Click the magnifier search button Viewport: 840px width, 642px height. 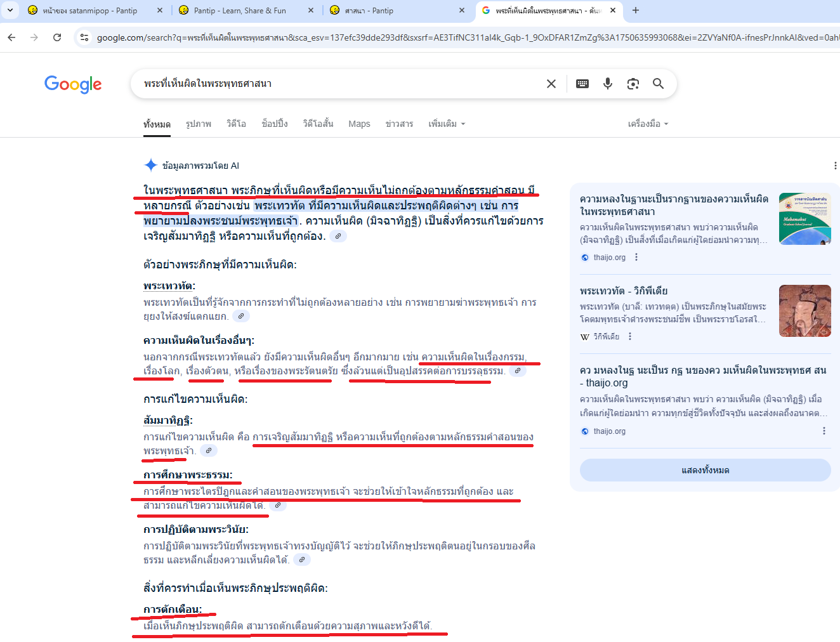[659, 84]
